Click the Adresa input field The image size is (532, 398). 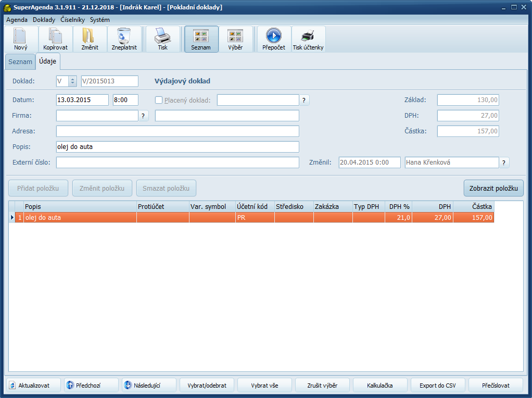click(x=178, y=131)
